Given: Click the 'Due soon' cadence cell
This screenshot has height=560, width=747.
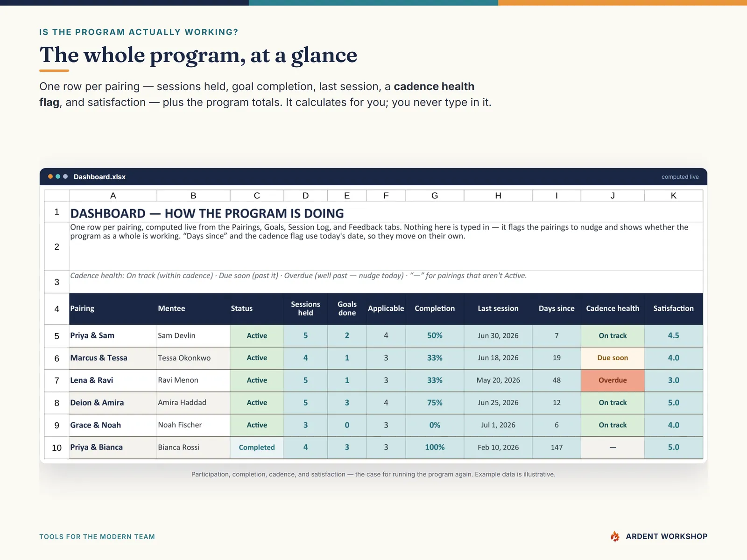Looking at the screenshot, I should pyautogui.click(x=613, y=358).
